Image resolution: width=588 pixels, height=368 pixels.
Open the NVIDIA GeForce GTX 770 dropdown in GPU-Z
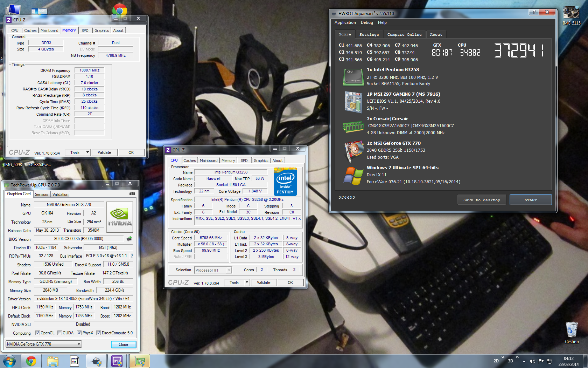[44, 344]
